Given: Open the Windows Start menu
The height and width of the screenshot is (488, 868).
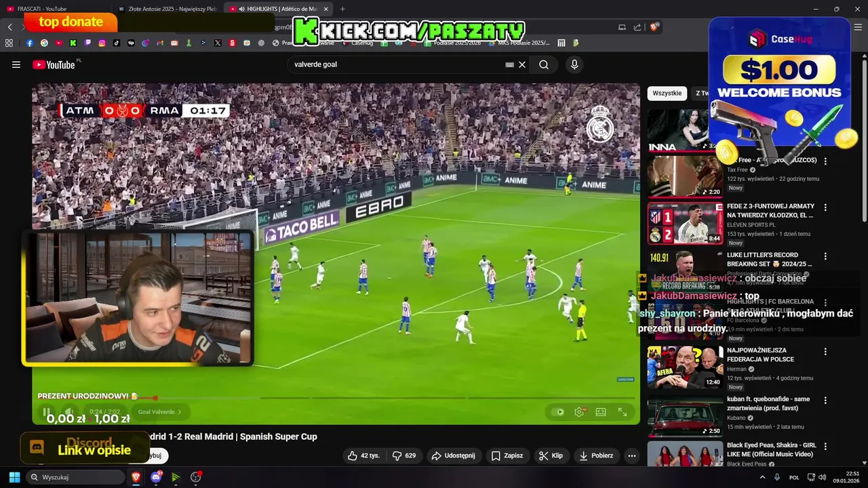Looking at the screenshot, I should [14, 477].
